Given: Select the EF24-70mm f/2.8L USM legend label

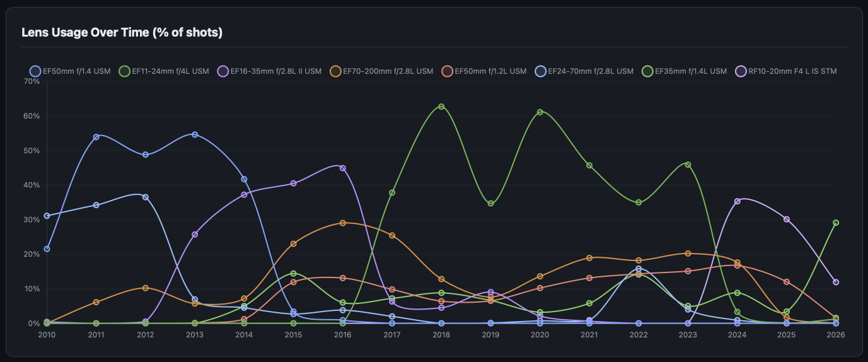Looking at the screenshot, I should coord(591,71).
